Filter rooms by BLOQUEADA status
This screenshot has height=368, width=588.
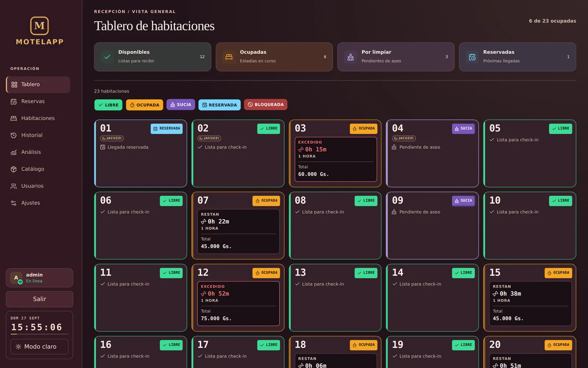pyautogui.click(x=266, y=105)
